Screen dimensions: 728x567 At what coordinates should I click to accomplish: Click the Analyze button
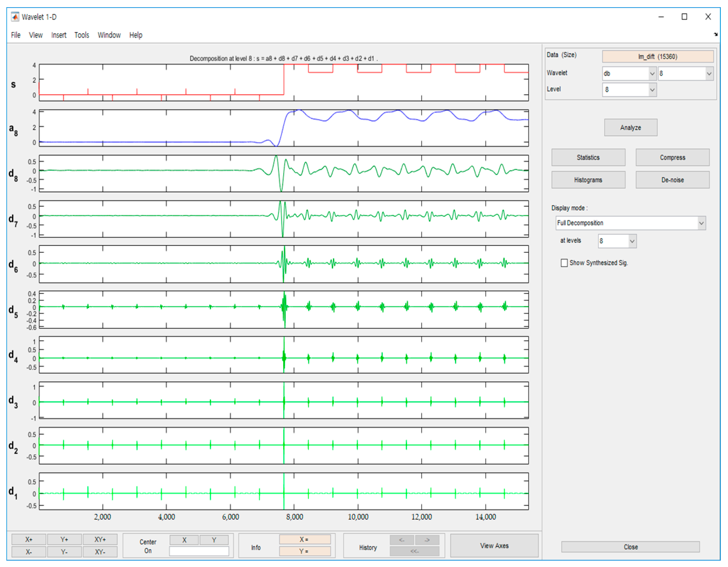[630, 128]
